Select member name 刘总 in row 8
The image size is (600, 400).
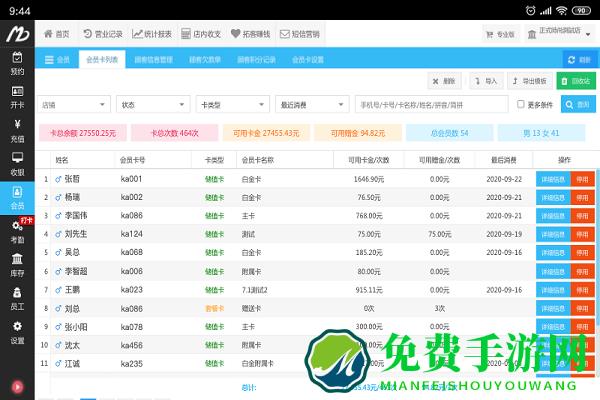(x=72, y=309)
